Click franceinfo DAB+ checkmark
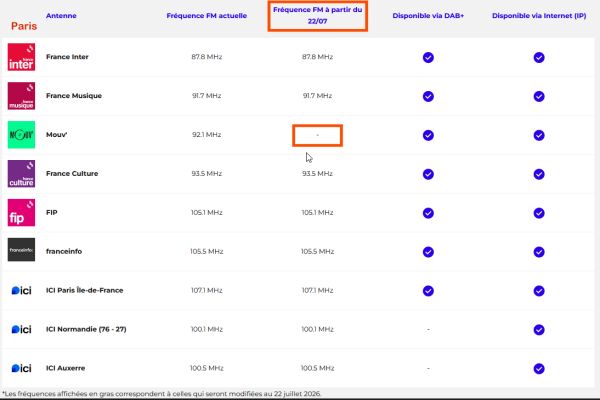This screenshot has width=600, height=400. pos(428,252)
